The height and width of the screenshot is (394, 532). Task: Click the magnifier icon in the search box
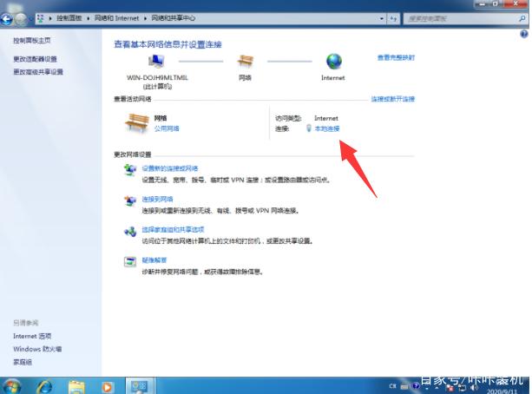(x=522, y=19)
